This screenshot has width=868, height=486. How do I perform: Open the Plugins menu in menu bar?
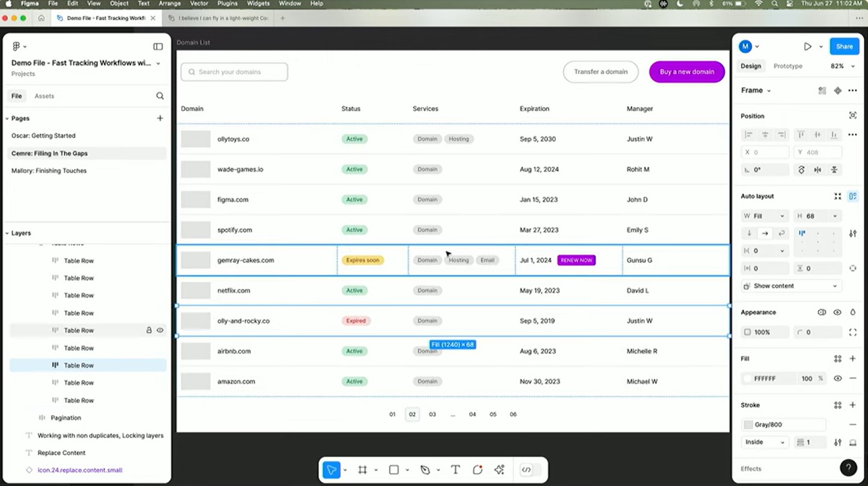pos(227,4)
